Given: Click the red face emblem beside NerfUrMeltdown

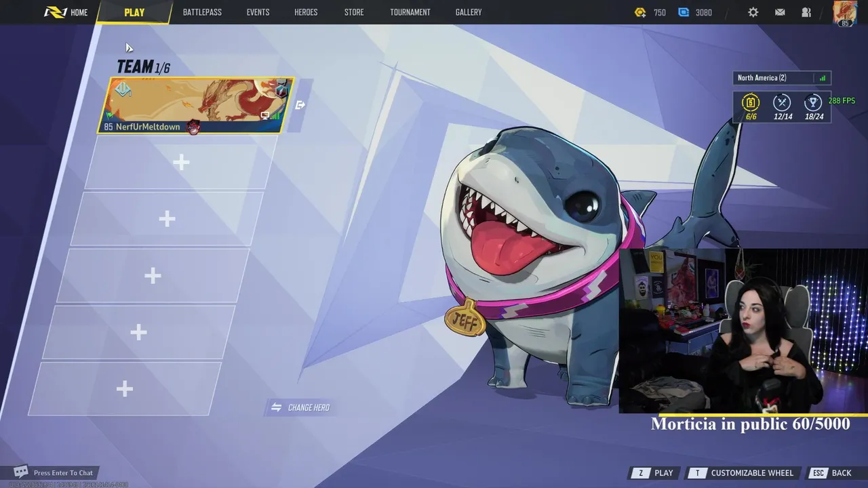Looking at the screenshot, I should pos(193,127).
